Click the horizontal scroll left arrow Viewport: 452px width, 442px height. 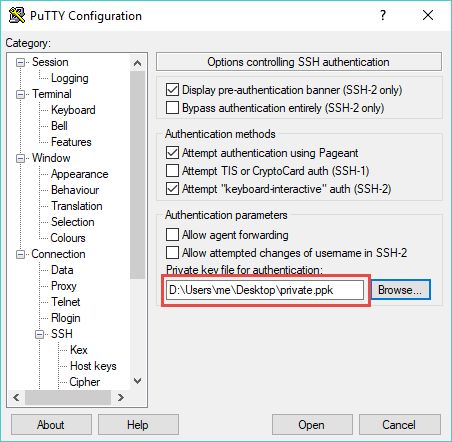[x=16, y=397]
